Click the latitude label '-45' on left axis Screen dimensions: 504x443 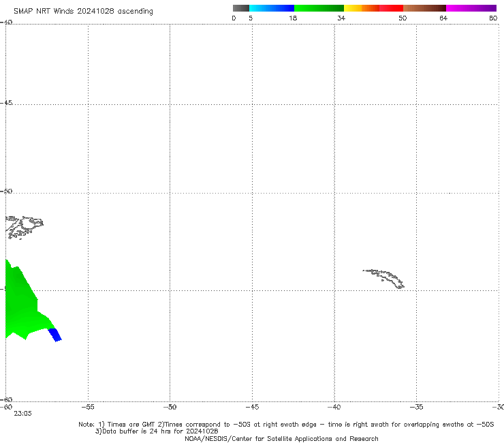6,103
